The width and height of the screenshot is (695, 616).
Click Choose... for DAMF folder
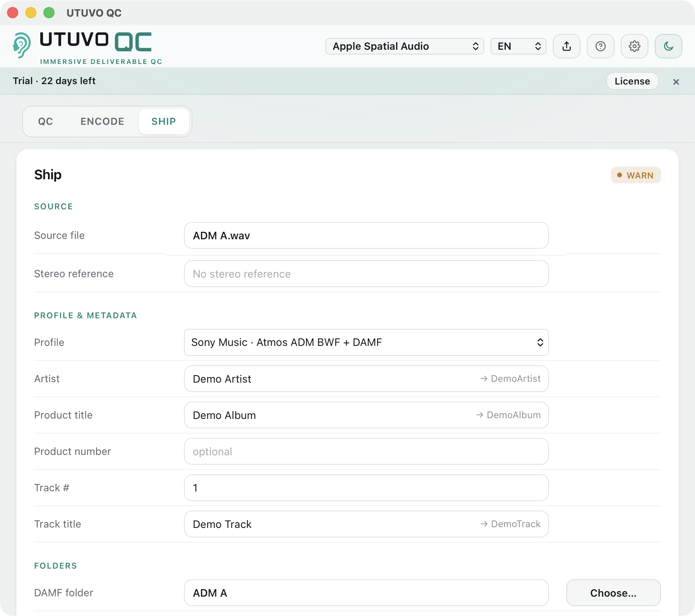pyautogui.click(x=614, y=593)
